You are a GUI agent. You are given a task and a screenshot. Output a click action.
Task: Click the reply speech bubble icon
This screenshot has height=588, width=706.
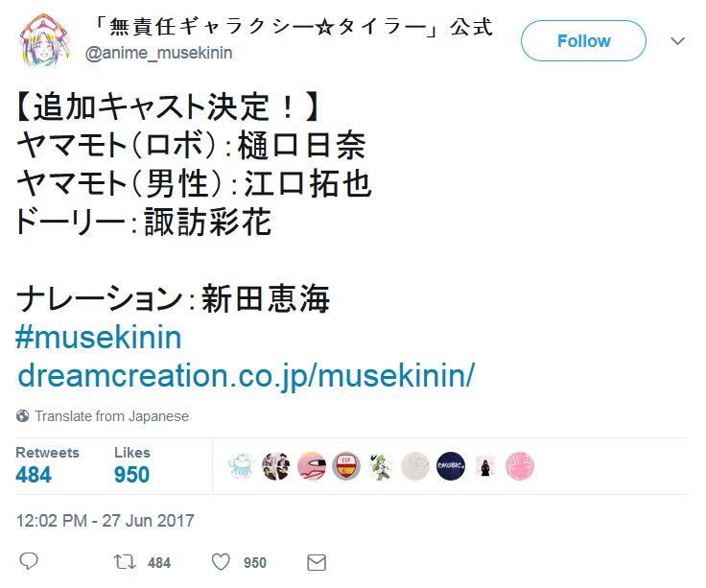29,561
